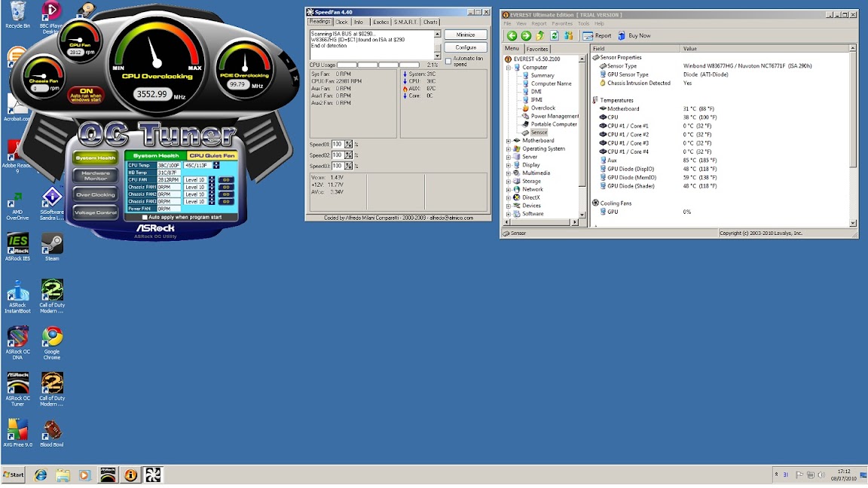Click the Configure button in SpeedFan
The width and height of the screenshot is (868, 488).
[466, 47]
